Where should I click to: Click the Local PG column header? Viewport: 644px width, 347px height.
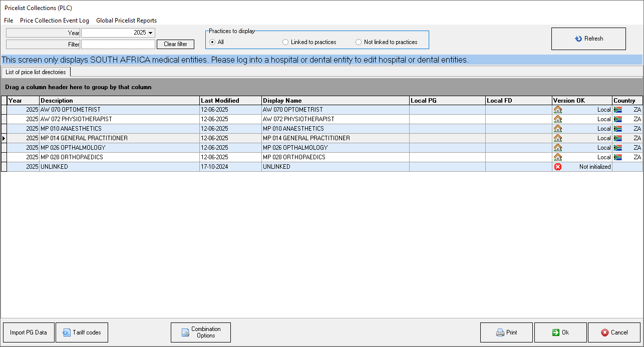447,101
